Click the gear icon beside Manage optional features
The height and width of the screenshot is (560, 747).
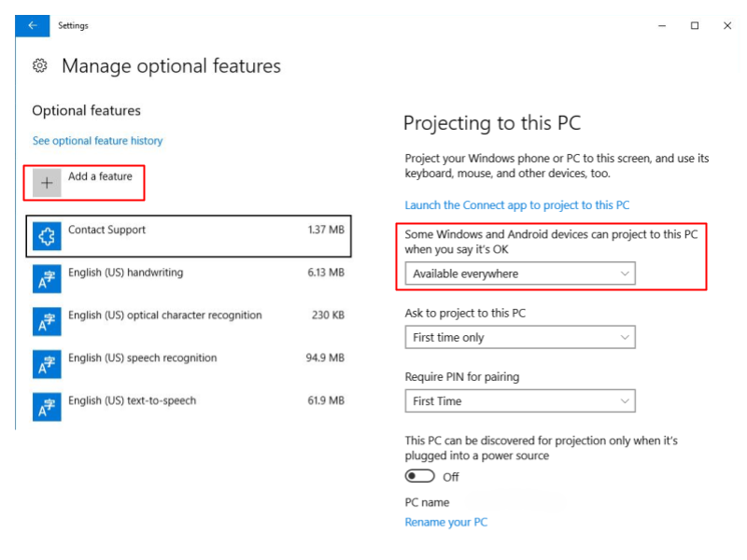(40, 66)
